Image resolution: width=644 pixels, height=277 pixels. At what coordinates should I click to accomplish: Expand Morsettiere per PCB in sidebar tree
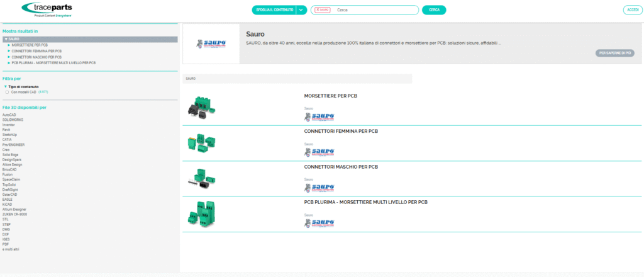(9, 45)
